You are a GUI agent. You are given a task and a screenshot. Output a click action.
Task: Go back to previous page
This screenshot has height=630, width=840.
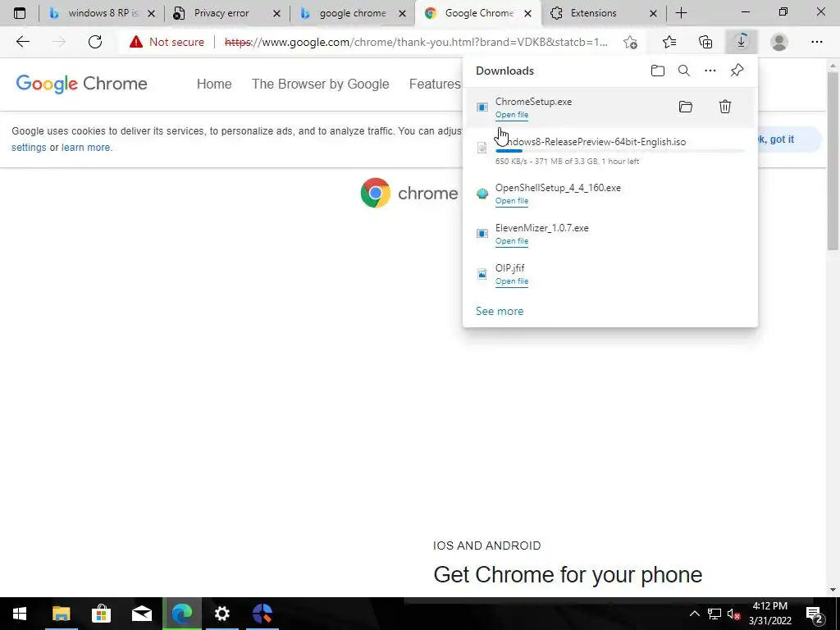click(x=22, y=42)
